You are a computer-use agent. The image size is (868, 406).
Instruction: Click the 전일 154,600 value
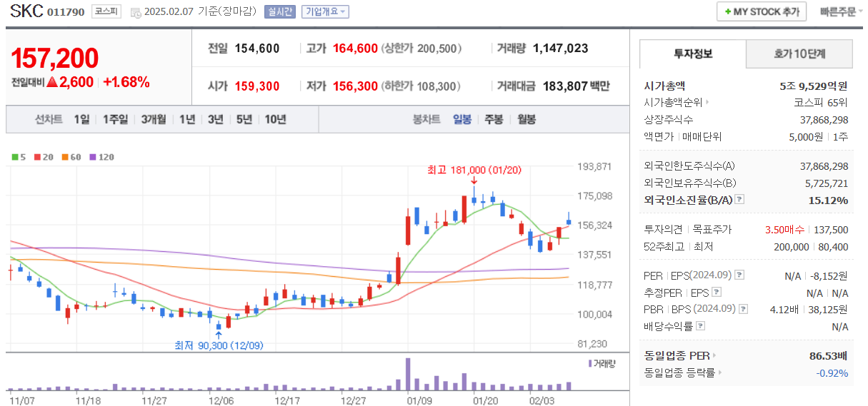257,49
